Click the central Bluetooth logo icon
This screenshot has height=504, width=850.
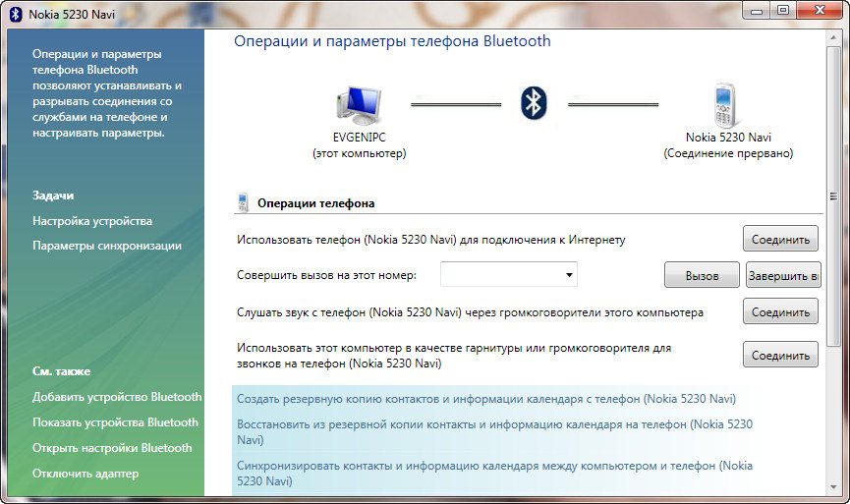click(533, 102)
